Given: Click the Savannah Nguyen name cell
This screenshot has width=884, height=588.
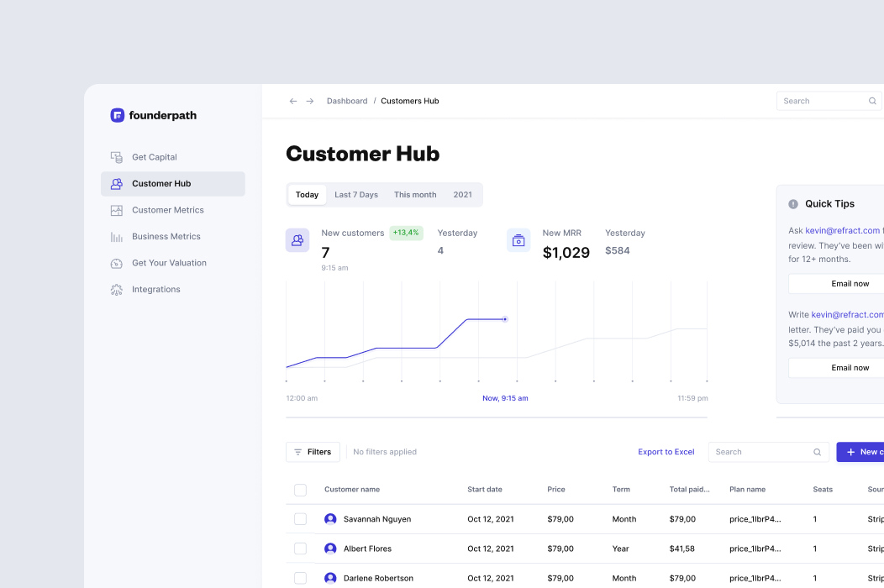Looking at the screenshot, I should pos(377,519).
